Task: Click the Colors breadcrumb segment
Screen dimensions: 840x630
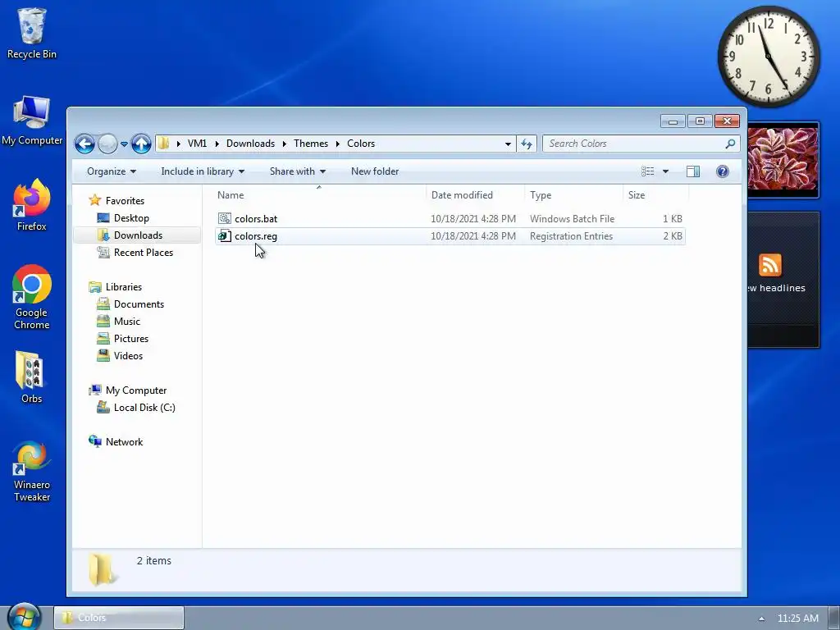Action: (361, 144)
